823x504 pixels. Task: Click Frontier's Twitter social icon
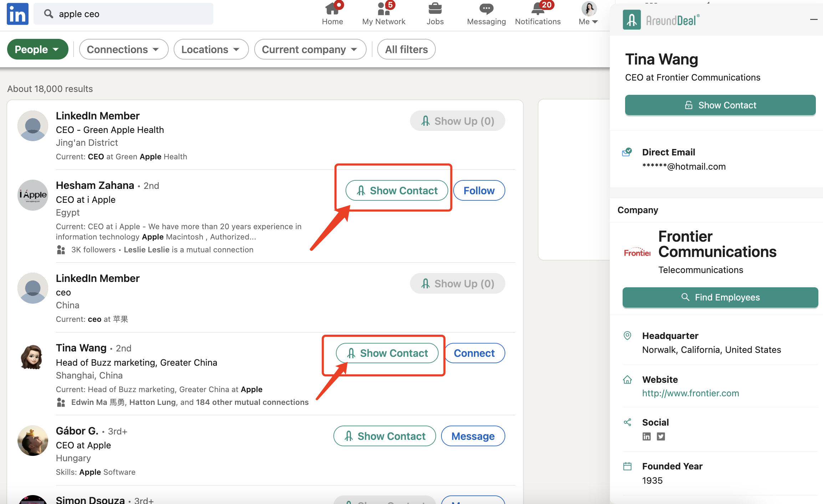tap(661, 436)
